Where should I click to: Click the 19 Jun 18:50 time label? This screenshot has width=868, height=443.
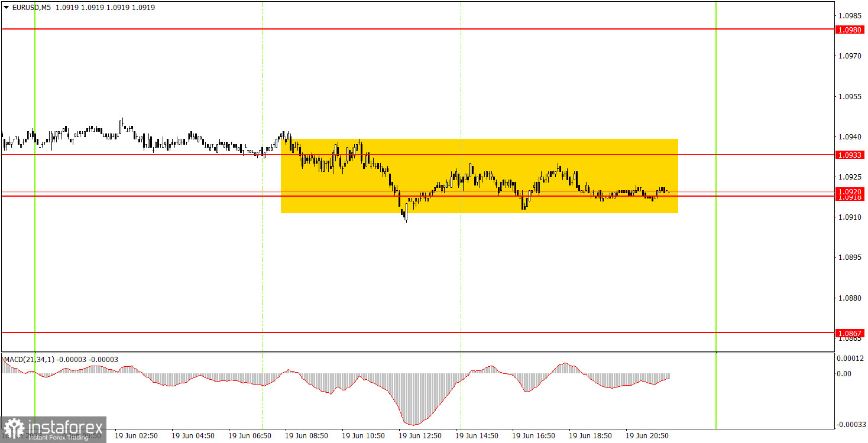pyautogui.click(x=590, y=435)
